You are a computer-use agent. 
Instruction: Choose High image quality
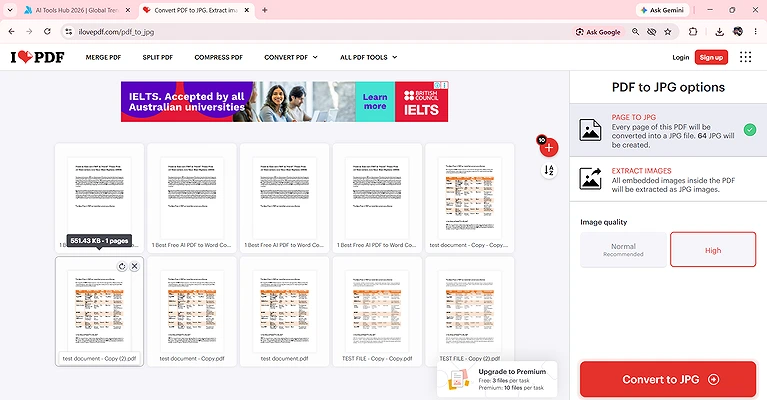click(x=713, y=249)
